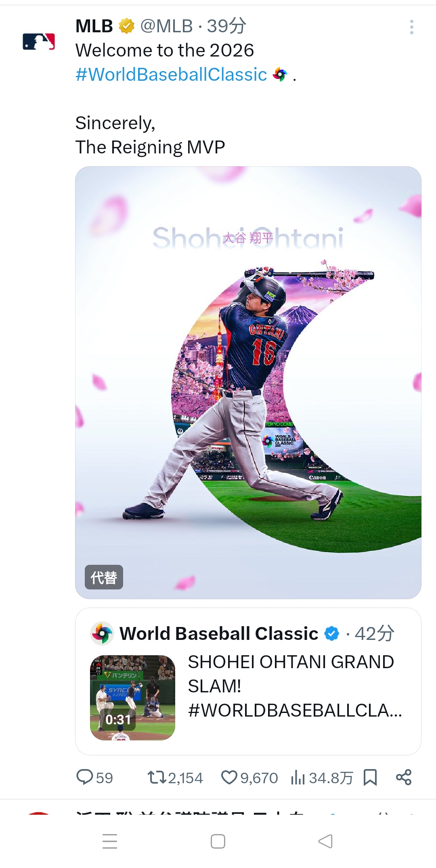The height and width of the screenshot is (868, 436).
Task: Open the Shohei Ohtani poster image
Action: (248, 382)
